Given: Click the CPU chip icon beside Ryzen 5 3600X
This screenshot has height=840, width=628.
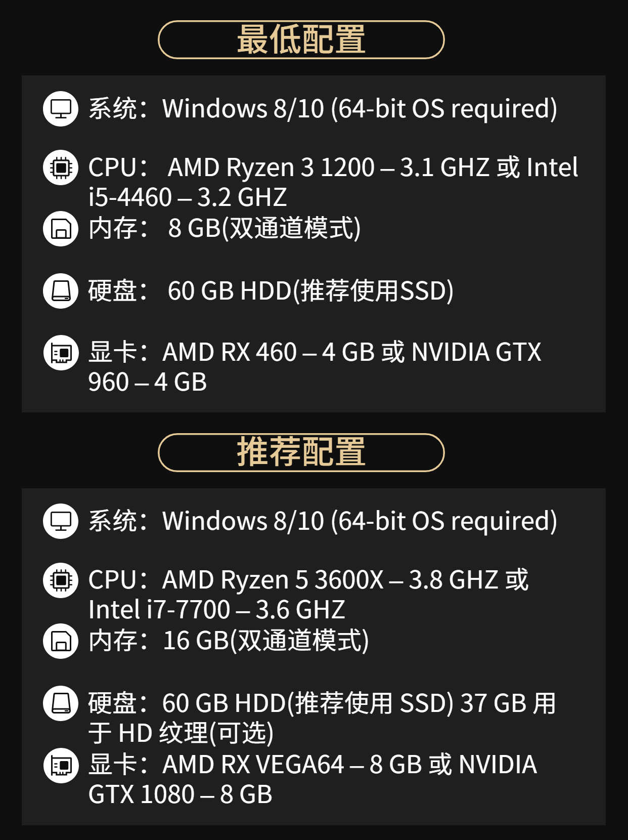Looking at the screenshot, I should 61,580.
